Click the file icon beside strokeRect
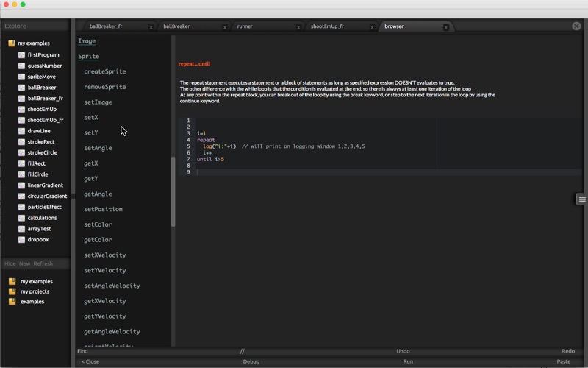This screenshot has width=588, height=368. (x=22, y=142)
